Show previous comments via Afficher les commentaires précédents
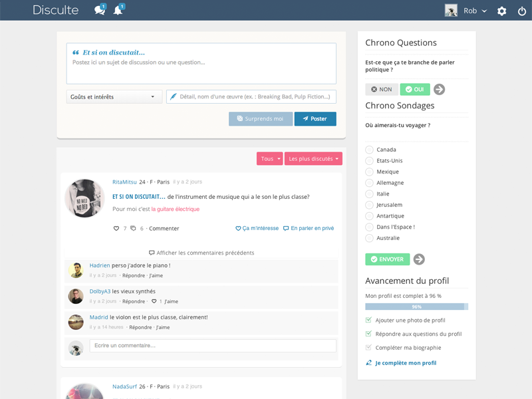The width and height of the screenshot is (532, 399). coord(201,253)
